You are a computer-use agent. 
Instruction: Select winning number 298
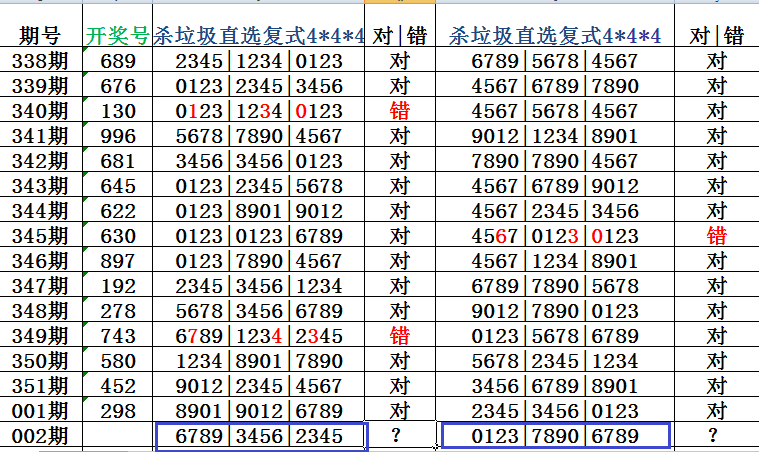click(118, 410)
